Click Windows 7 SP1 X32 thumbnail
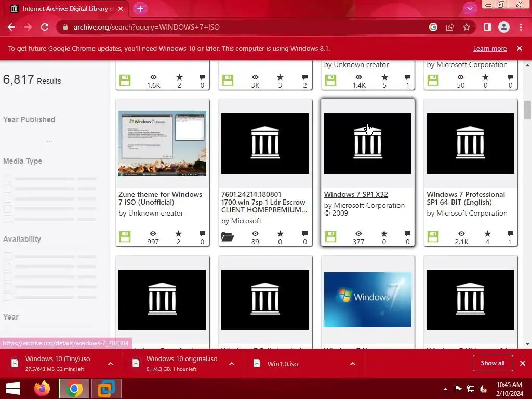Viewport: 532px width, 399px height. [368, 143]
